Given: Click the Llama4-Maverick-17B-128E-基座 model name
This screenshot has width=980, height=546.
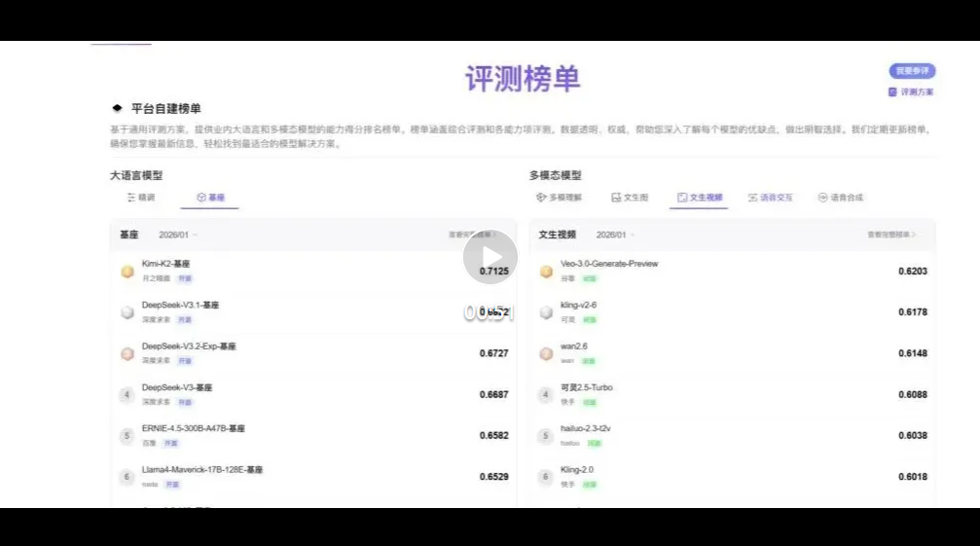Looking at the screenshot, I should tap(201, 470).
